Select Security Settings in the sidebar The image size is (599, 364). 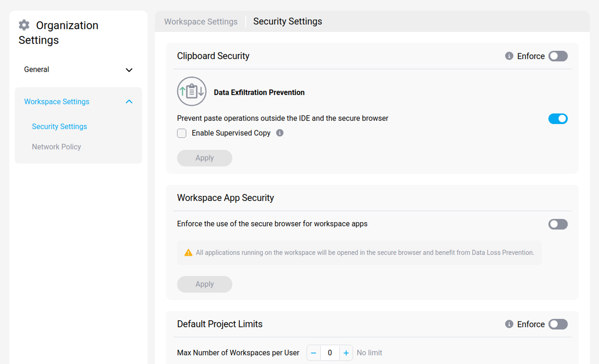coord(59,126)
